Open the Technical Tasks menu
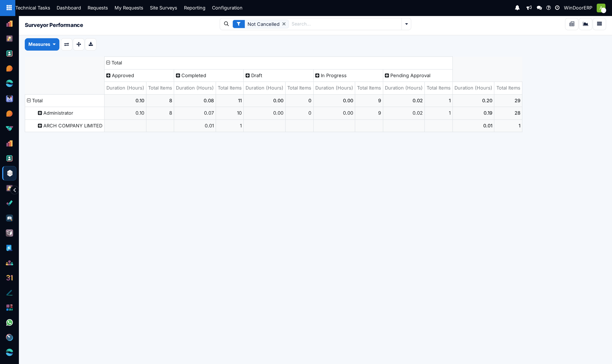Screen dimensions: 612x364 click(33, 8)
